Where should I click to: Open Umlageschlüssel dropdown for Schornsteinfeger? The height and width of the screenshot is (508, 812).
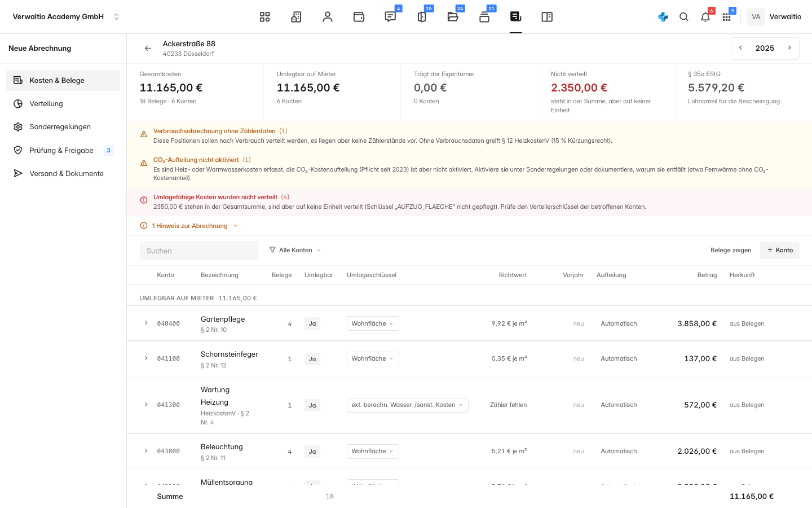click(373, 359)
